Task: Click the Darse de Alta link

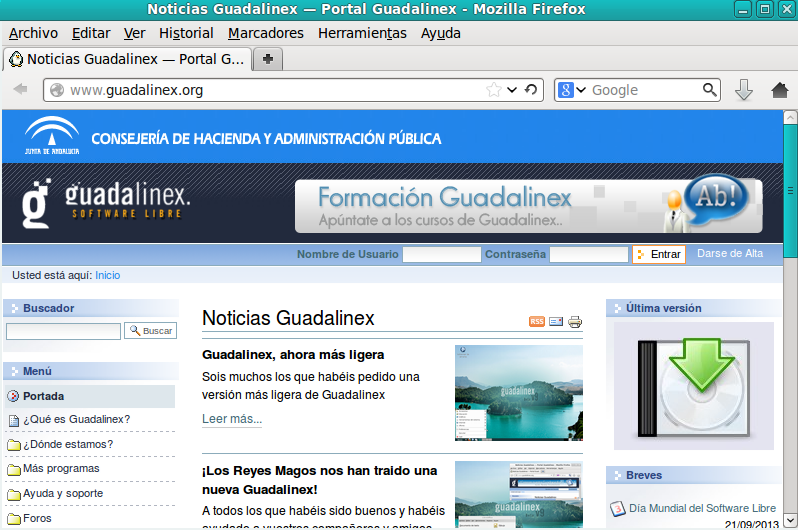Action: click(730, 254)
